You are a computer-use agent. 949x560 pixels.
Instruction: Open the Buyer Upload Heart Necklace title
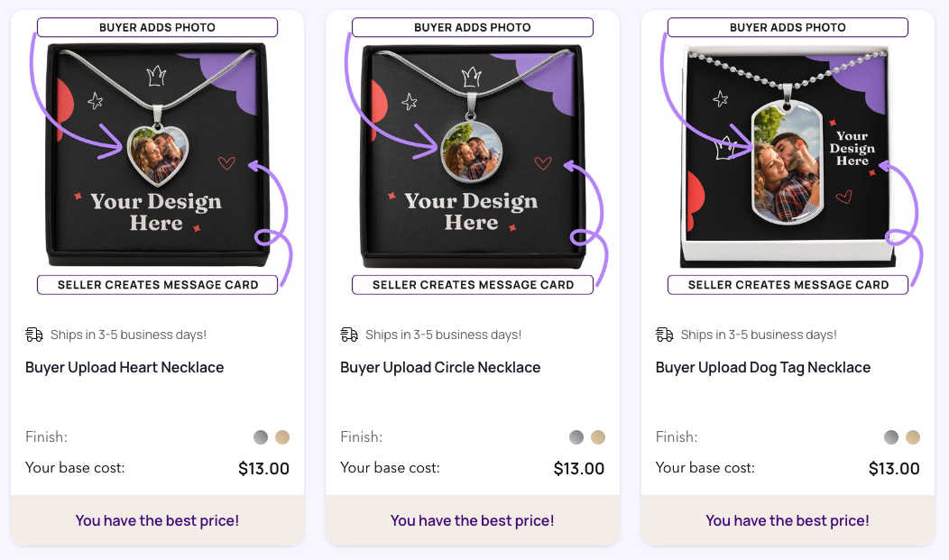pos(124,368)
